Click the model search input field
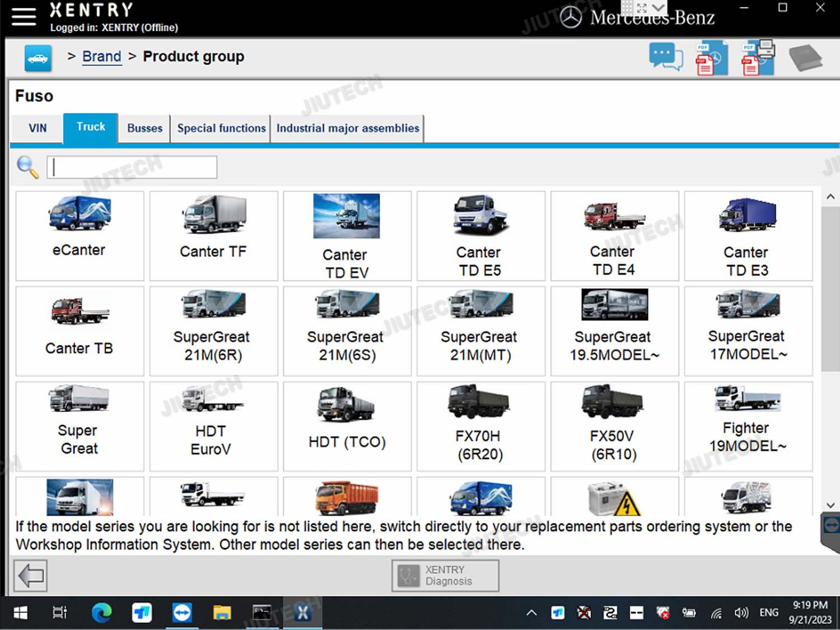This screenshot has height=630, width=840. coord(132,167)
